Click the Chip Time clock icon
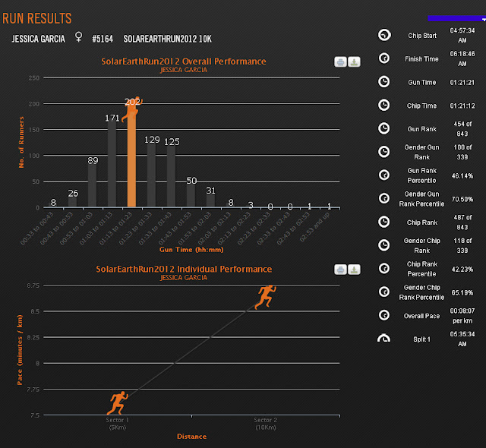 pos(384,105)
